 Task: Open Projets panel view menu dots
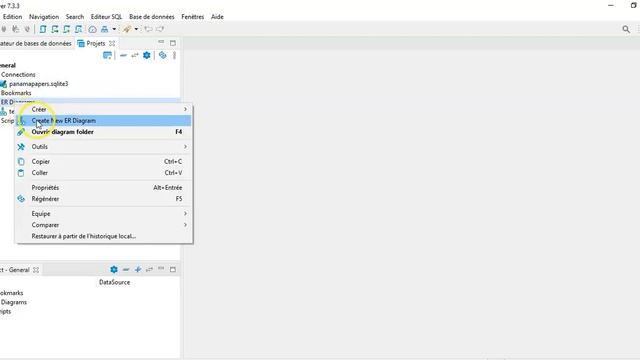[x=174, y=55]
